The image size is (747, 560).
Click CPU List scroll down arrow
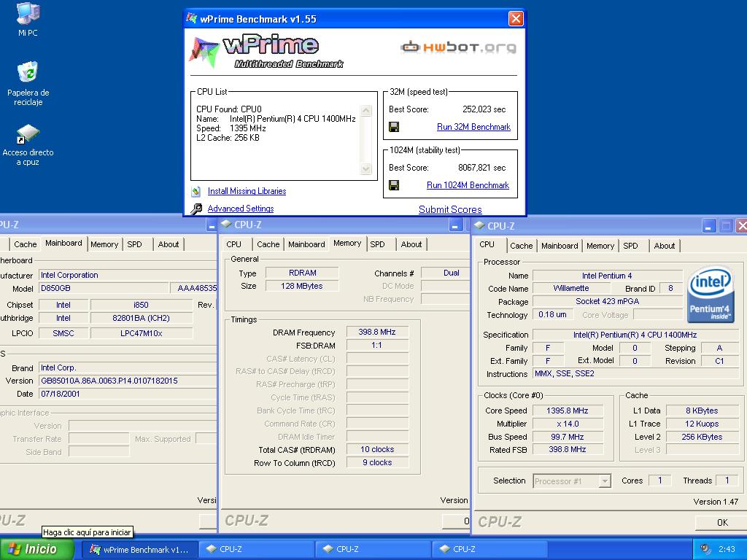366,168
